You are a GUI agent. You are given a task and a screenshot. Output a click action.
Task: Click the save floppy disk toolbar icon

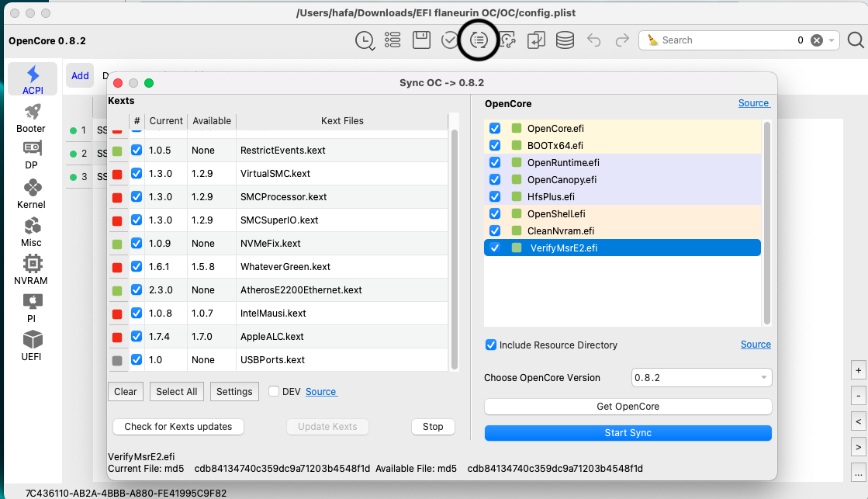coord(421,40)
